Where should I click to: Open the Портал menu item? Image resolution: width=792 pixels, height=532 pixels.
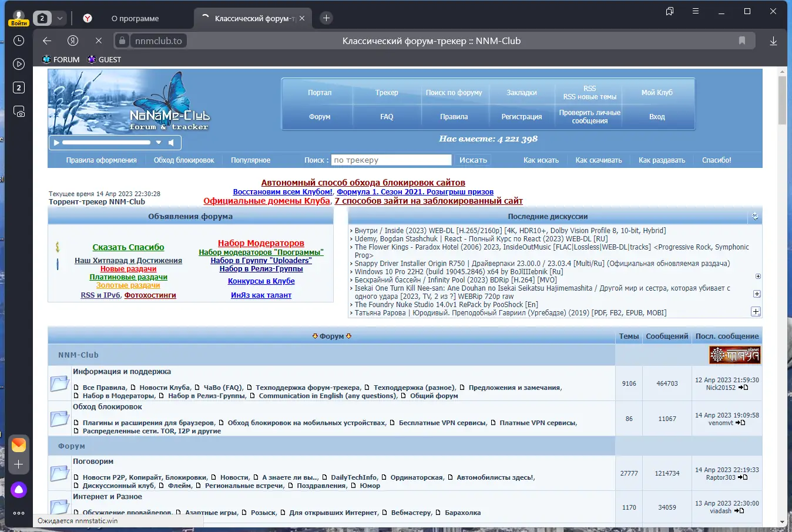(x=320, y=93)
